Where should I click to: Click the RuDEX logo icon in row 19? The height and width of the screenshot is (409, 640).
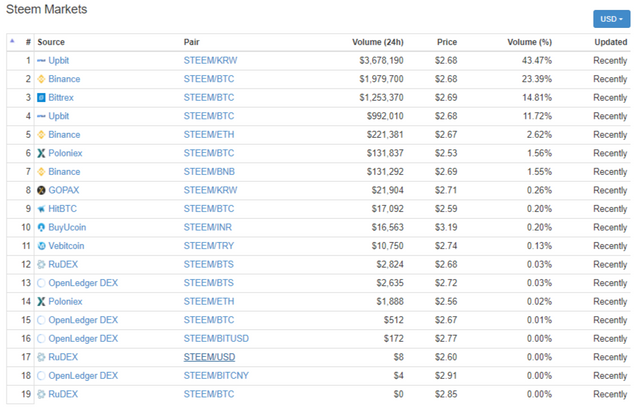pos(41,394)
